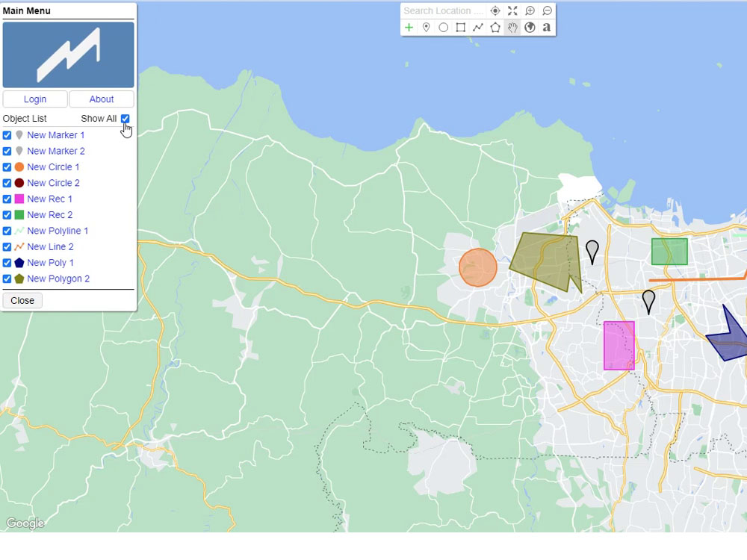Screen dimensions: 747x560
Task: Click the green swatch beside New Rec 2
Action: 19,215
